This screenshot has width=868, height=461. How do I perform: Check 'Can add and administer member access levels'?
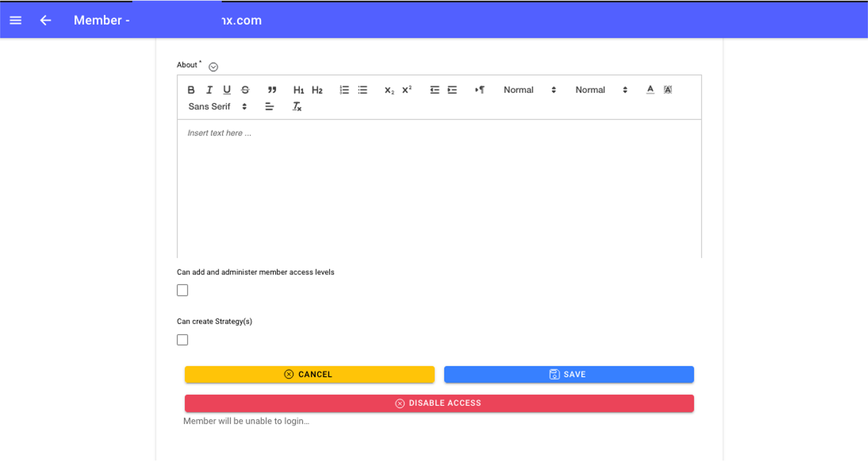point(182,290)
